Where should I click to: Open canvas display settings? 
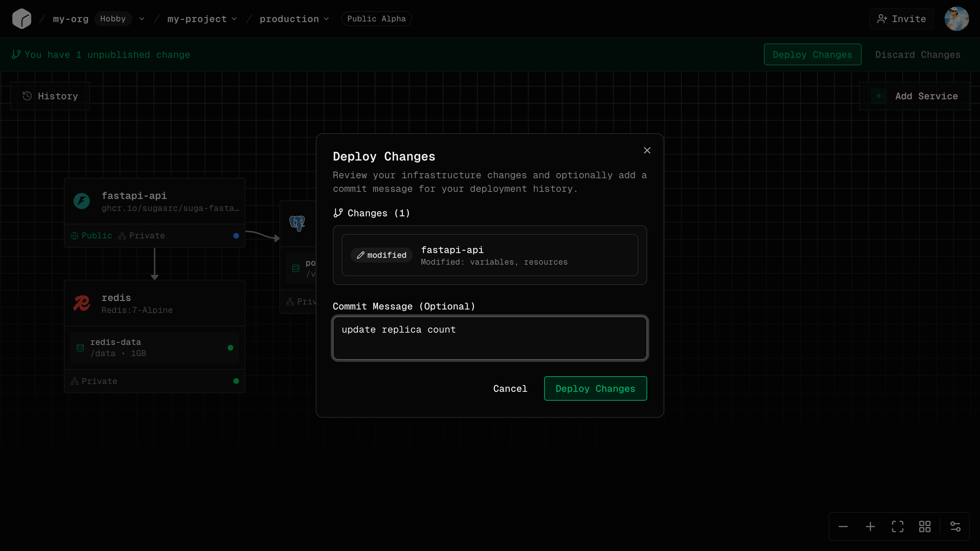click(x=955, y=527)
